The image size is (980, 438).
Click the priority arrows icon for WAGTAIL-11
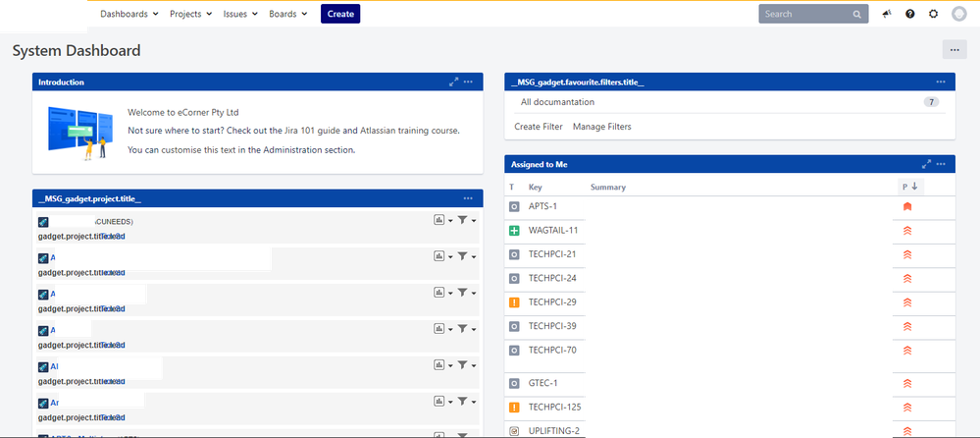(907, 231)
